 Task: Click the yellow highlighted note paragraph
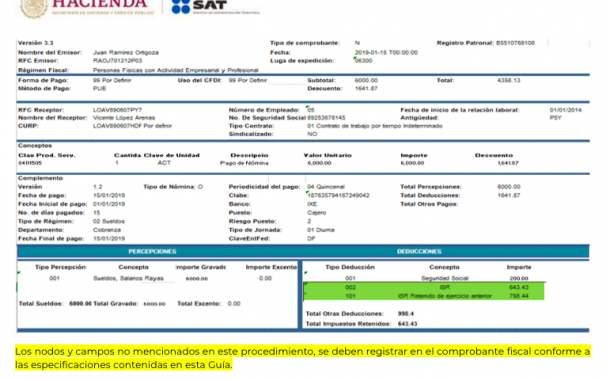303,358
